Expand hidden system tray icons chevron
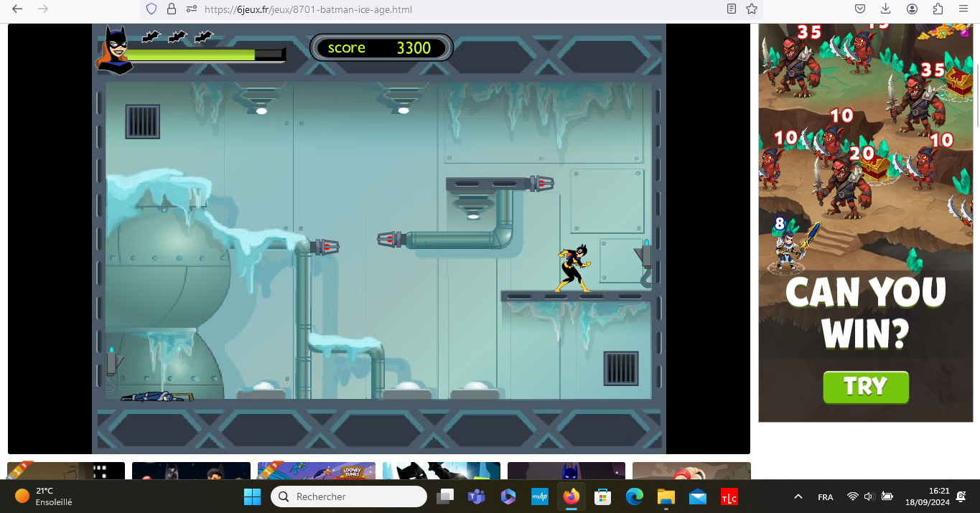980x513 pixels. coord(798,496)
